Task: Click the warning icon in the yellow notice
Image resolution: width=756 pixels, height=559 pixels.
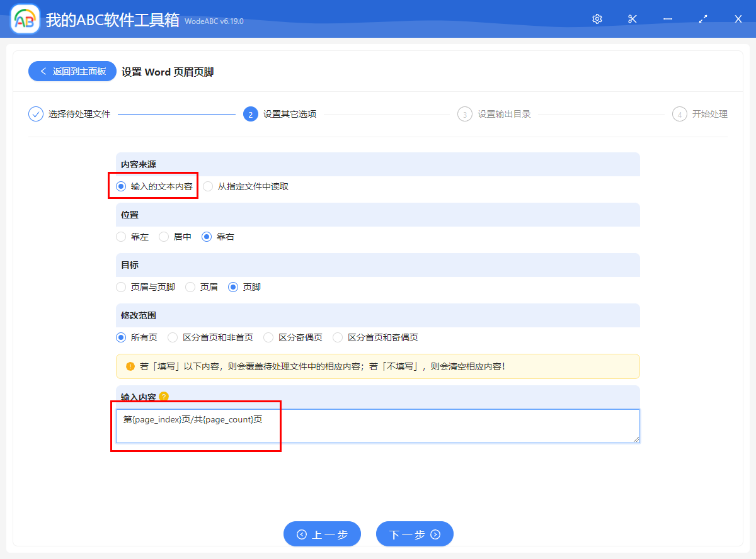Action: 130,366
